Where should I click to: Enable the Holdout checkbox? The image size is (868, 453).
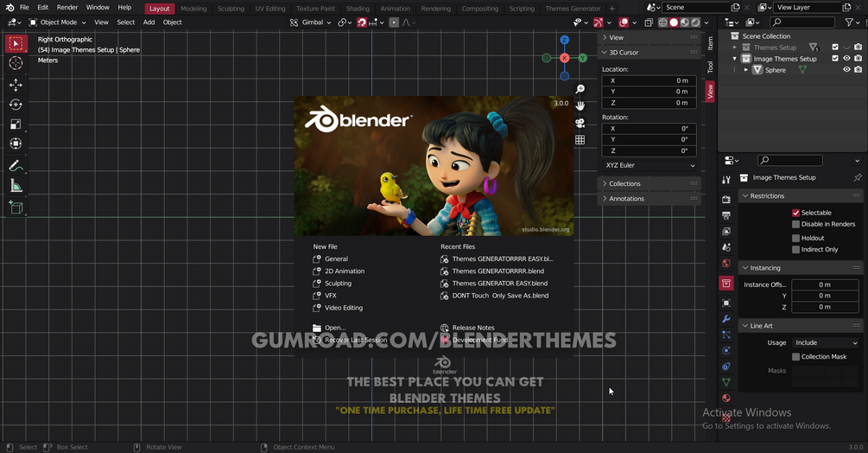(795, 238)
